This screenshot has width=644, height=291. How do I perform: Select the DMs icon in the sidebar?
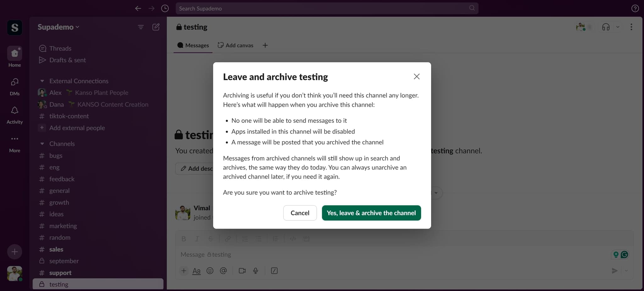[x=14, y=82]
